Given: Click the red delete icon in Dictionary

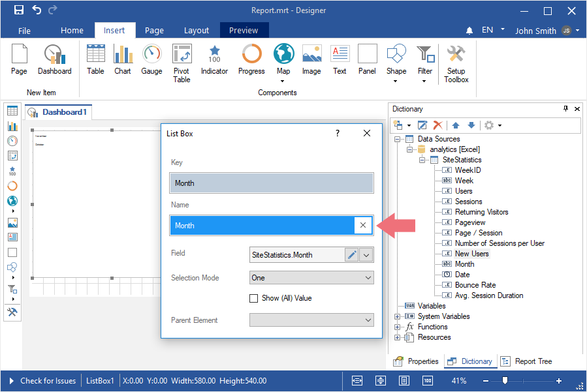Looking at the screenshot, I should [x=438, y=125].
